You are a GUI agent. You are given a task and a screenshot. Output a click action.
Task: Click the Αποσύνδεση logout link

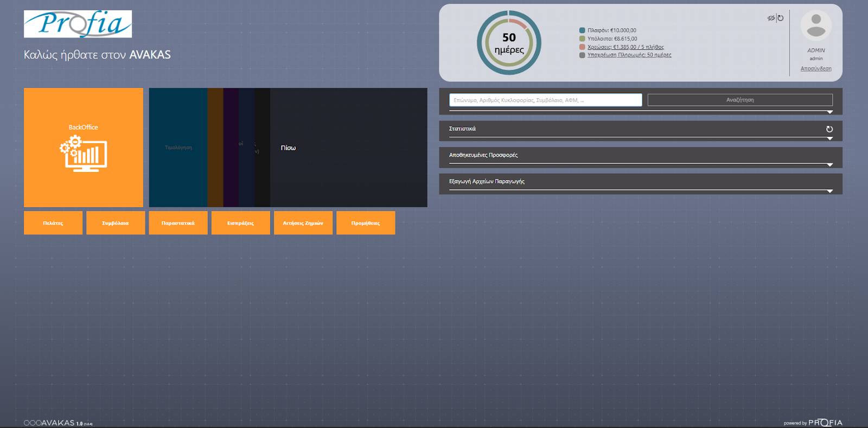(x=816, y=68)
